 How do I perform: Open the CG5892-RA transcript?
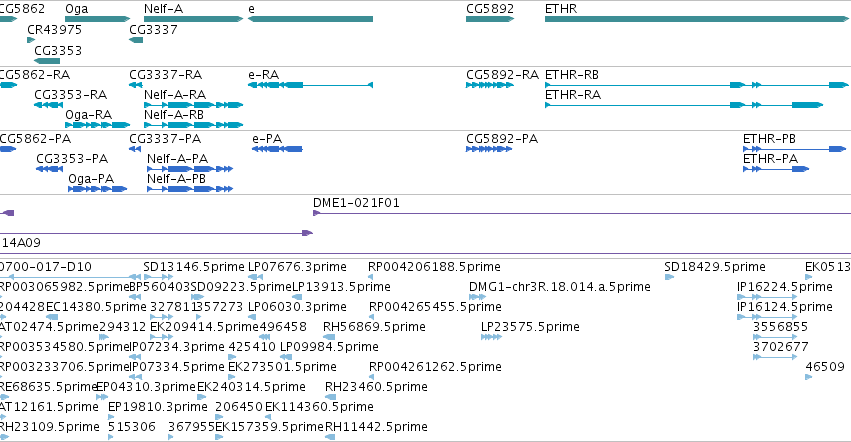[x=490, y=85]
